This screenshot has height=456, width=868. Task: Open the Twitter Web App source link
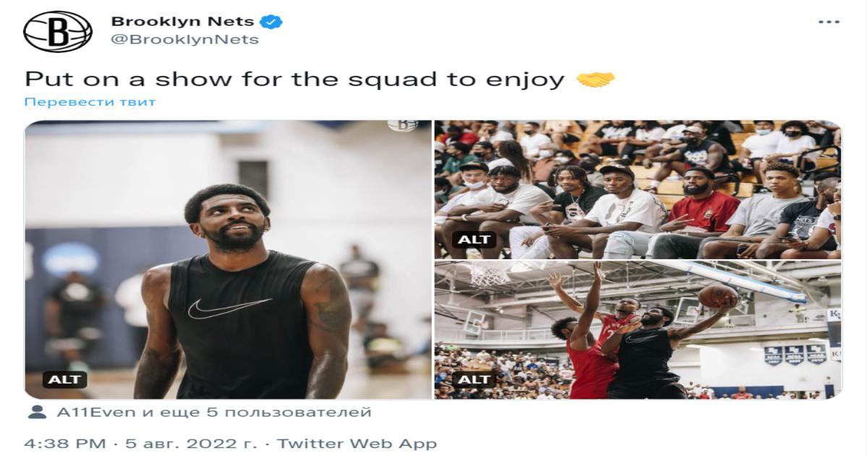point(357,442)
